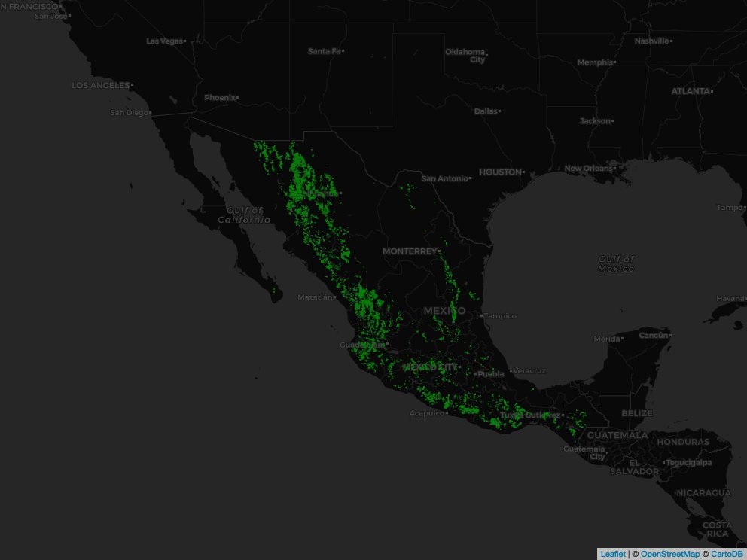The width and height of the screenshot is (747, 560).
Task: Click the Houston city label
Action: tap(500, 172)
